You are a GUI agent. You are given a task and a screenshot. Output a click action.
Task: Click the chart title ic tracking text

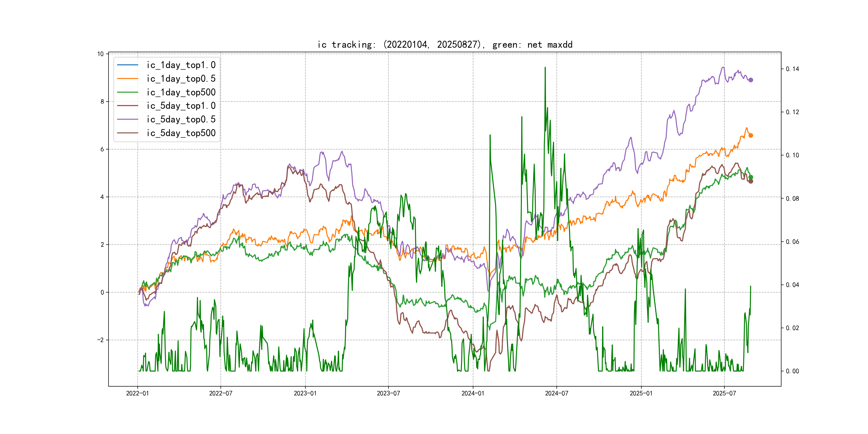445,44
